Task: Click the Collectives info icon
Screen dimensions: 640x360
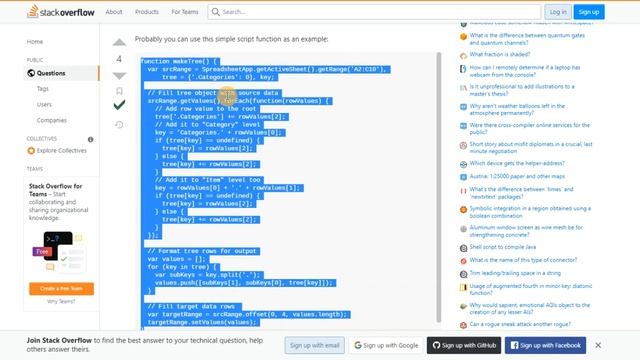Action: point(91,139)
